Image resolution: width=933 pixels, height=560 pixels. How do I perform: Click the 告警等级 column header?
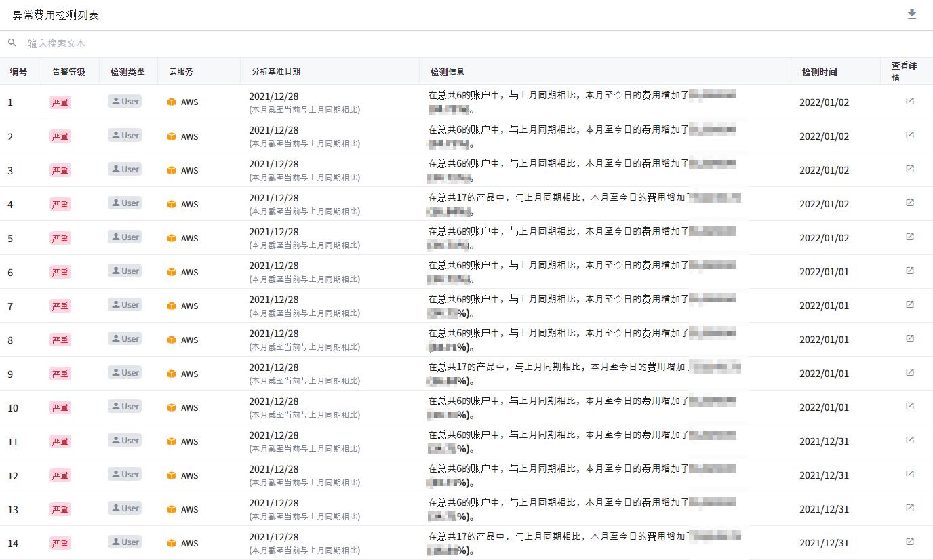68,71
